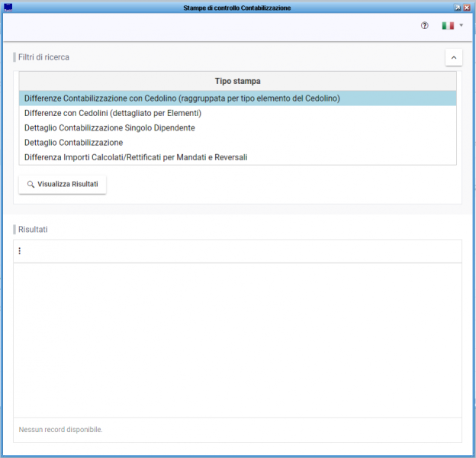Select Differenze Contabilizzazione con Cedolino row
The image size is (476, 458).
(x=238, y=98)
